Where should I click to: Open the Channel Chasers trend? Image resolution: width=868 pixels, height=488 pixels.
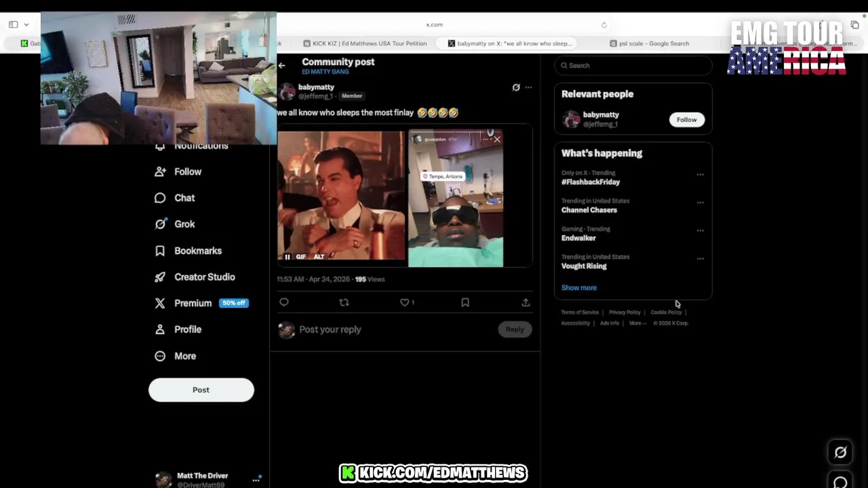pyautogui.click(x=589, y=210)
